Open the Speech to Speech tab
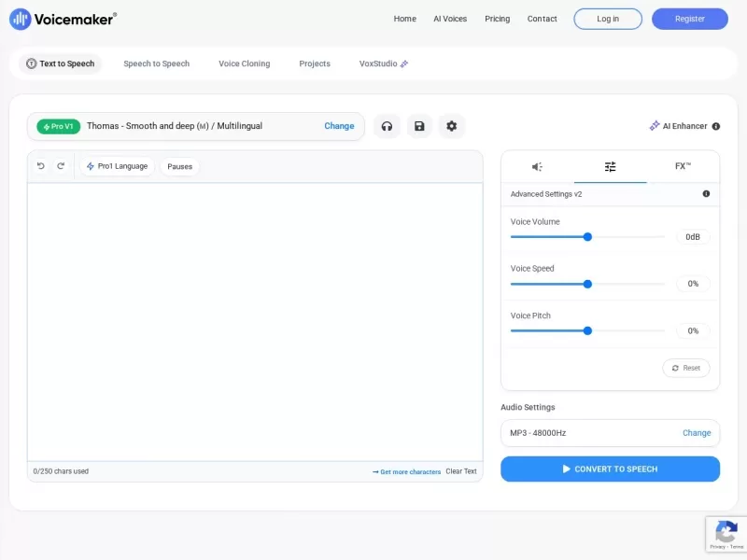 pyautogui.click(x=156, y=63)
